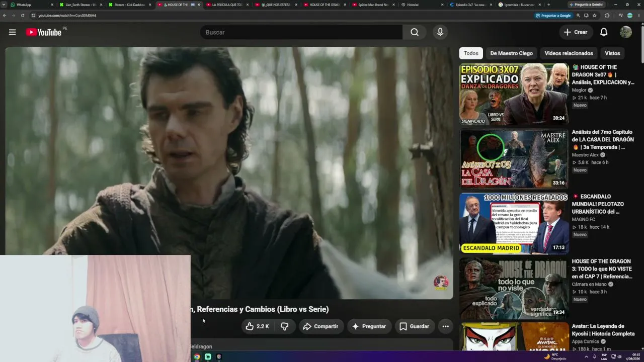
Task: Open more actions three-dot menu below the video
Action: [445, 326]
